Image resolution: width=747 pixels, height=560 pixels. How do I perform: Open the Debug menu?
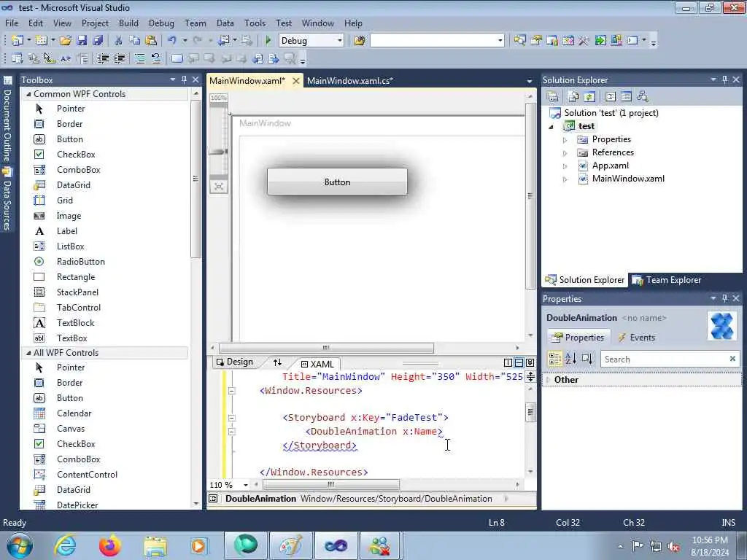point(161,23)
